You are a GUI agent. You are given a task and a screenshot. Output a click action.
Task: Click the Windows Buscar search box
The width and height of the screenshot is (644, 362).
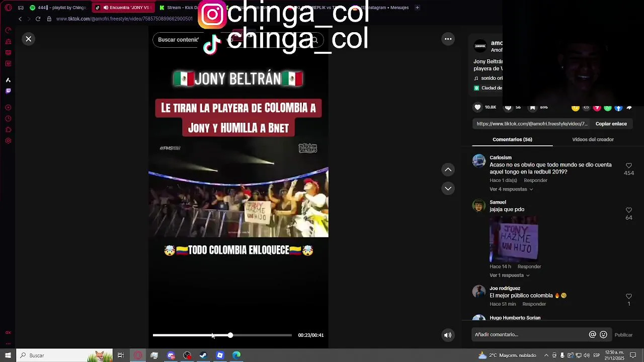click(64, 355)
